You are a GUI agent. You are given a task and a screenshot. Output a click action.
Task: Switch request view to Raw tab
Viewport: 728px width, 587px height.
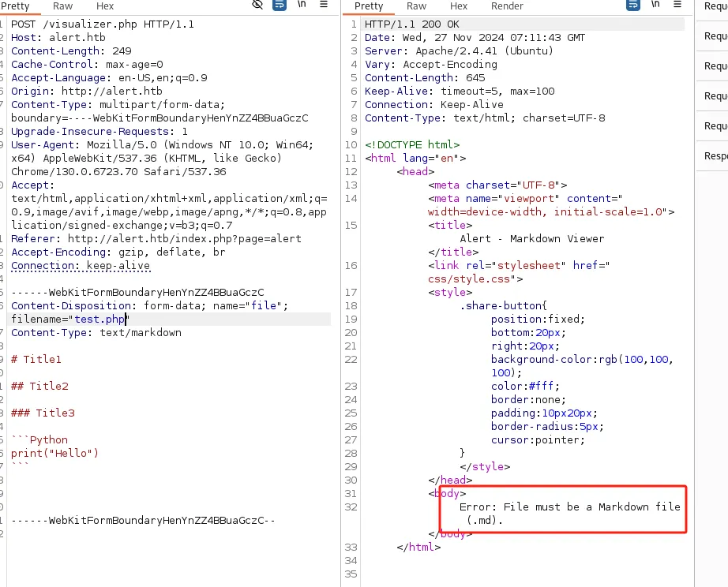[x=62, y=6]
